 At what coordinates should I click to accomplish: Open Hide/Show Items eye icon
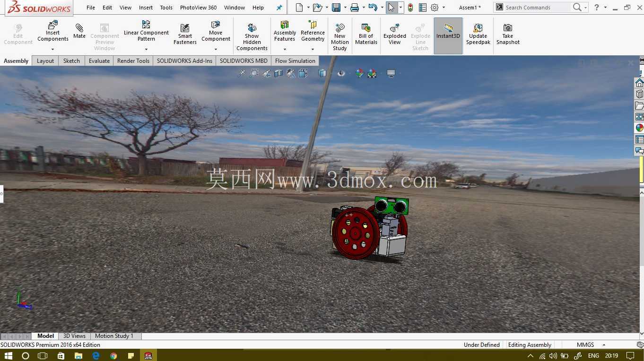[x=341, y=73]
